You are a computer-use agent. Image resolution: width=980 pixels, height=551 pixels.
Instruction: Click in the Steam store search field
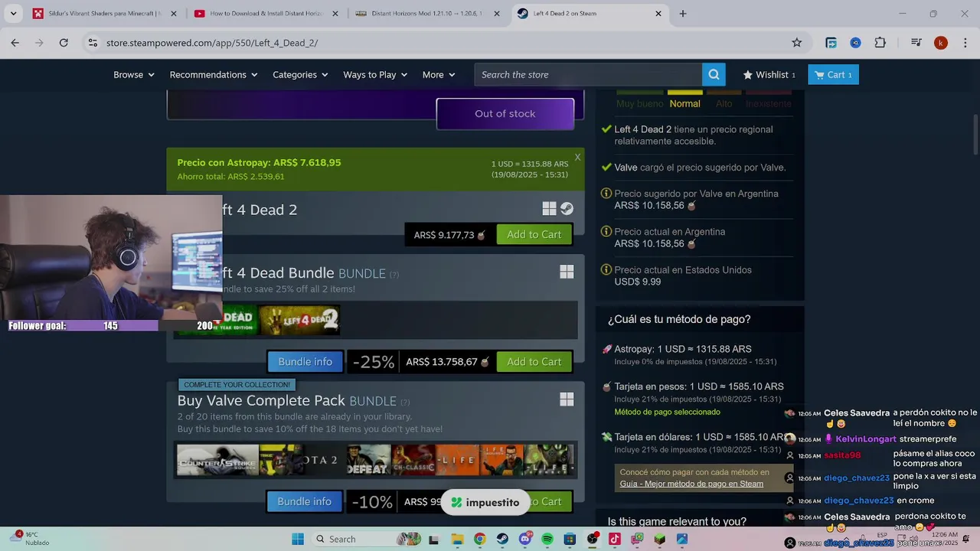coord(588,74)
